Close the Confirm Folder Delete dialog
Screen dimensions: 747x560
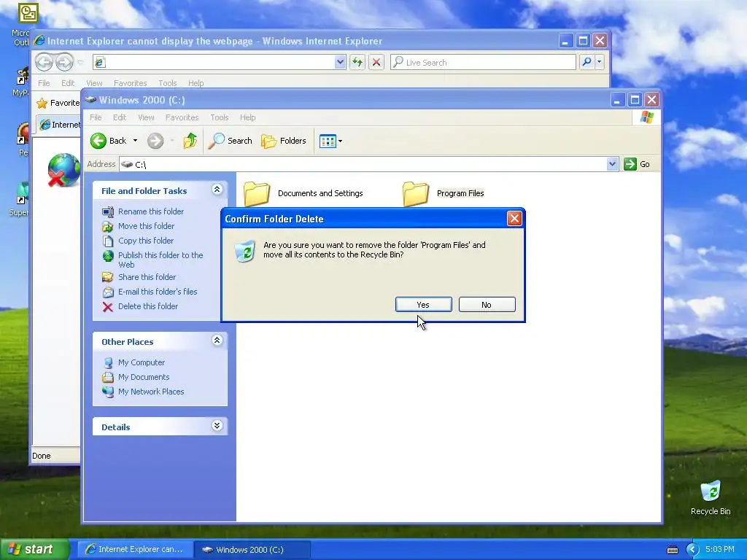(514, 219)
